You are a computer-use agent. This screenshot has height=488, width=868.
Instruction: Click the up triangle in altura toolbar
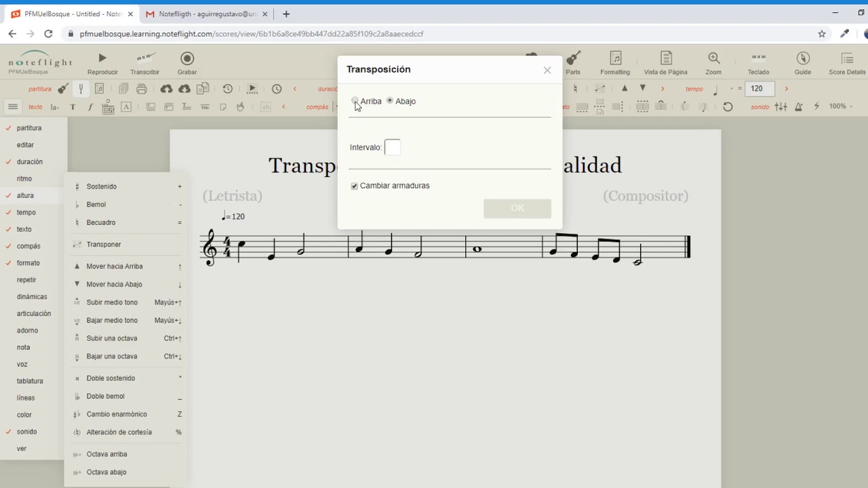[x=625, y=88]
